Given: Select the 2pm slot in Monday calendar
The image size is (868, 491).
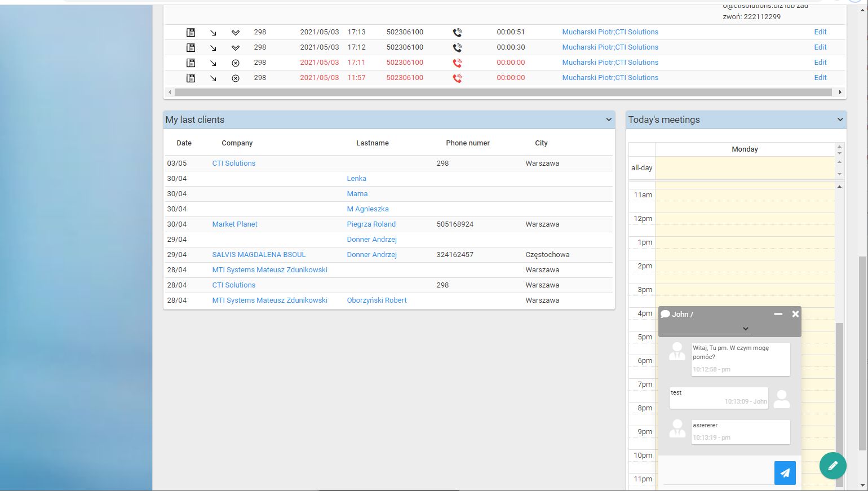Looking at the screenshot, I should 745,266.
